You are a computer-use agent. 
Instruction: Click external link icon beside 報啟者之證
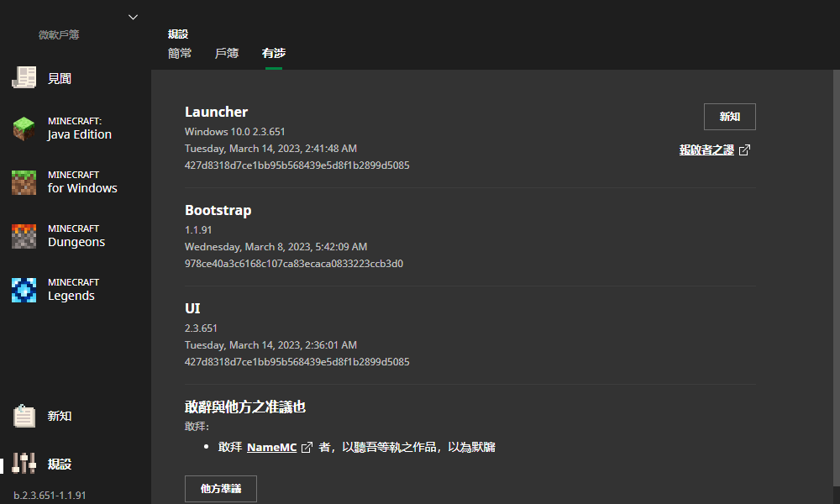click(x=744, y=150)
